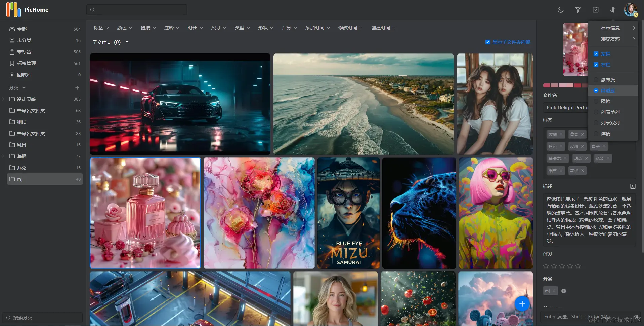Image resolution: width=644 pixels, height=326 pixels.
Task: Remove the 玫瑰 tag
Action: [582, 146]
